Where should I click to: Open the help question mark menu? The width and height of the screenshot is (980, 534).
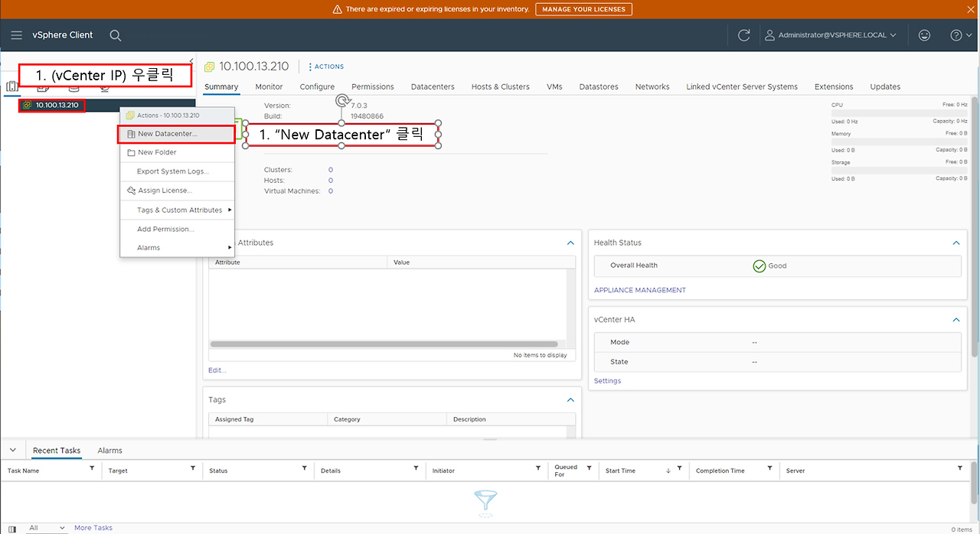click(x=955, y=35)
